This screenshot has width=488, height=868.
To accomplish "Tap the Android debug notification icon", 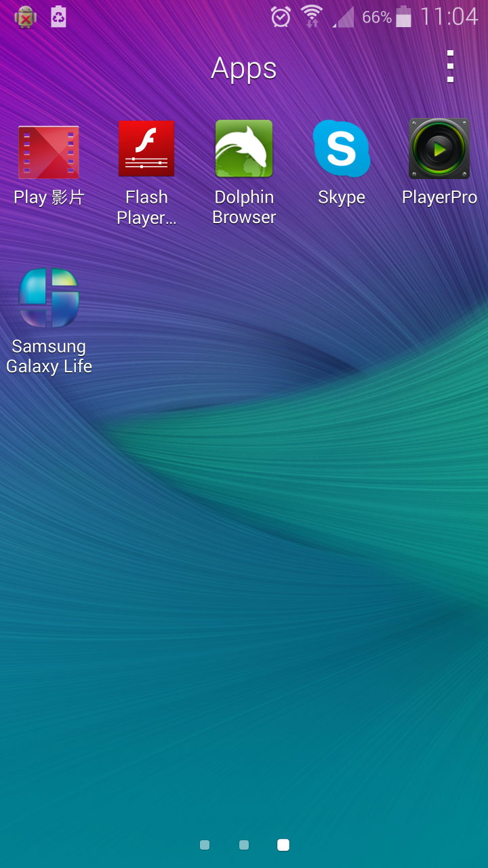I will click(x=26, y=16).
